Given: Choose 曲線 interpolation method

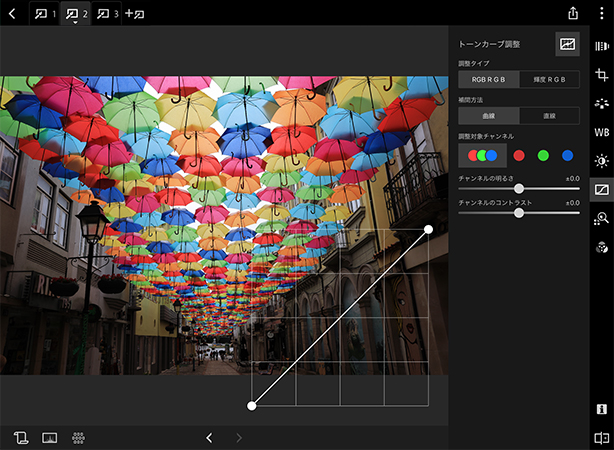Looking at the screenshot, I should click(488, 116).
